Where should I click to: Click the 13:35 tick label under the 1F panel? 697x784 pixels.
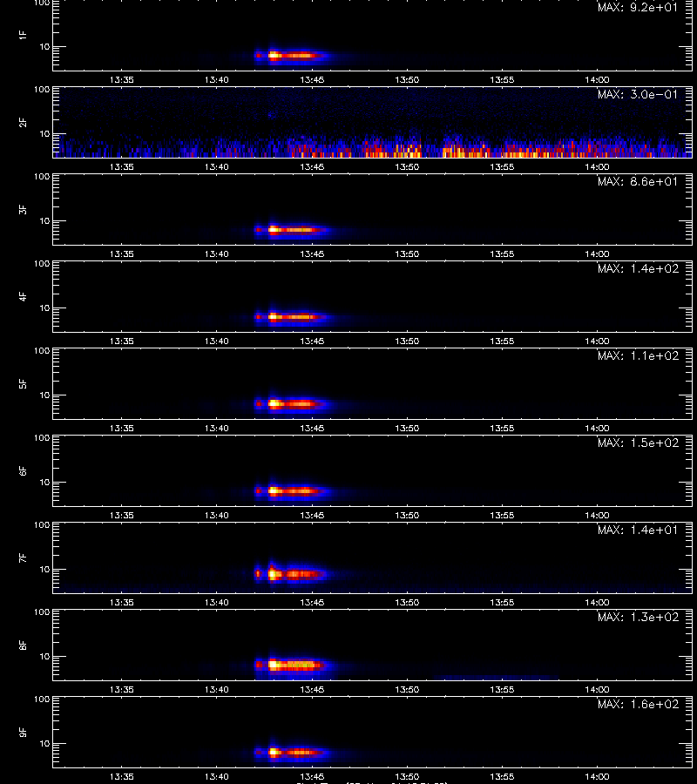121,79
